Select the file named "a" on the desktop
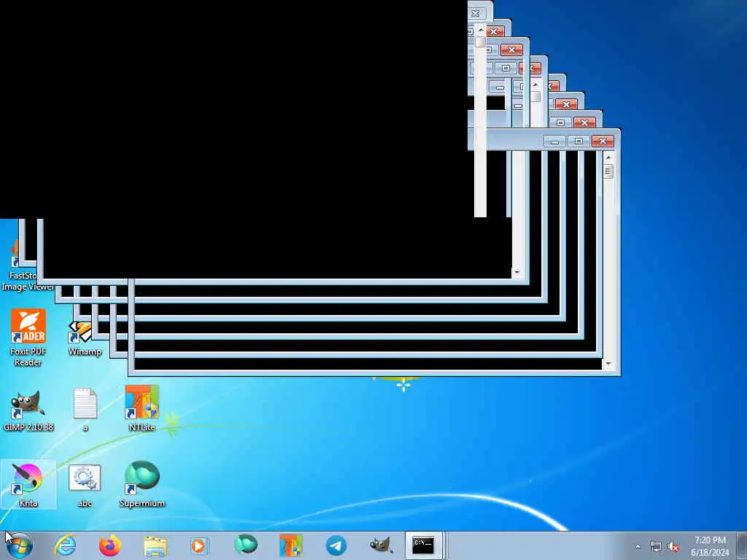The width and height of the screenshot is (747, 560). pos(85,410)
